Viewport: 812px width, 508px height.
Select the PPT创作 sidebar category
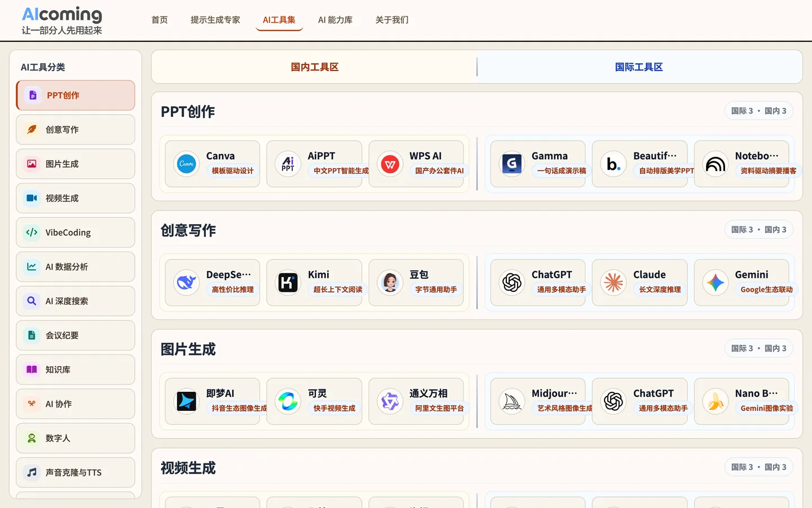point(76,95)
